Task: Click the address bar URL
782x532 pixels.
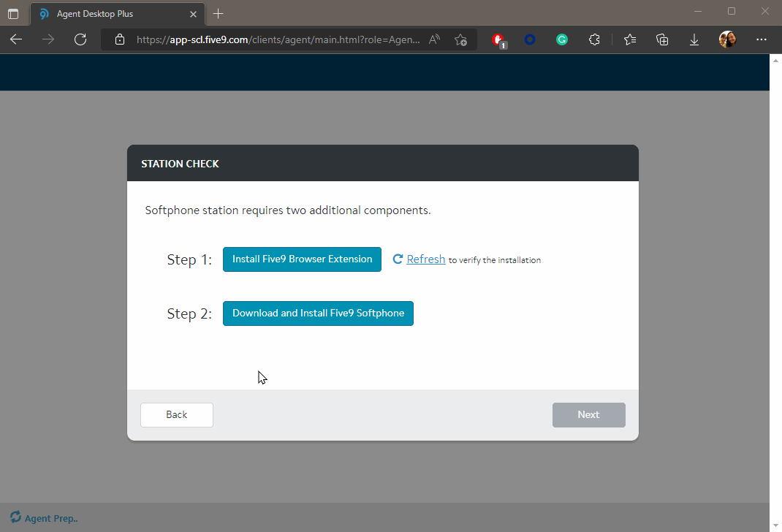Action: click(x=278, y=39)
